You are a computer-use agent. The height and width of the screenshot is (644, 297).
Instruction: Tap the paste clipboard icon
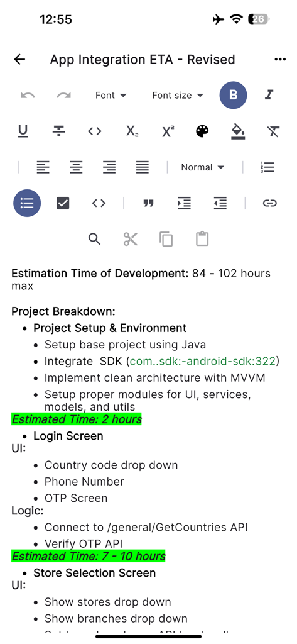point(202,238)
